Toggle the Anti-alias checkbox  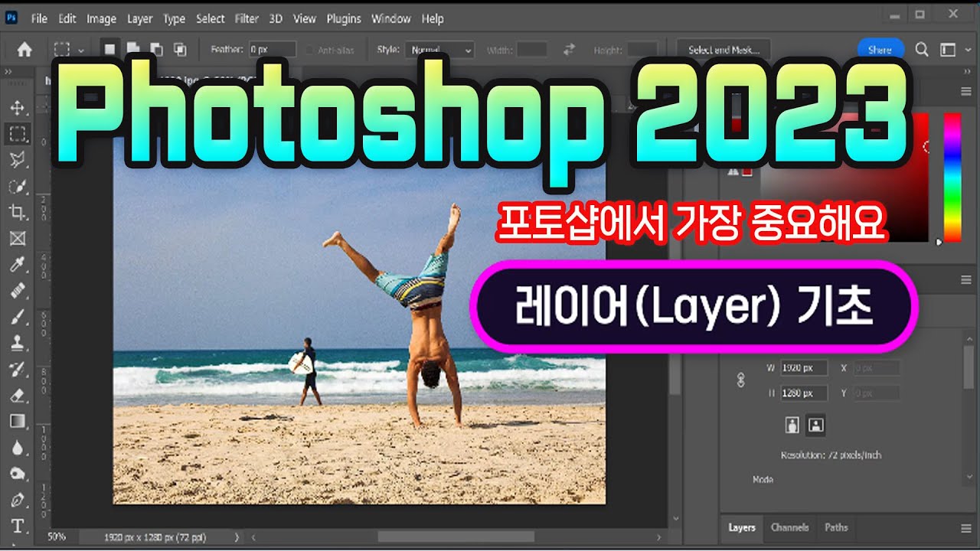point(310,51)
